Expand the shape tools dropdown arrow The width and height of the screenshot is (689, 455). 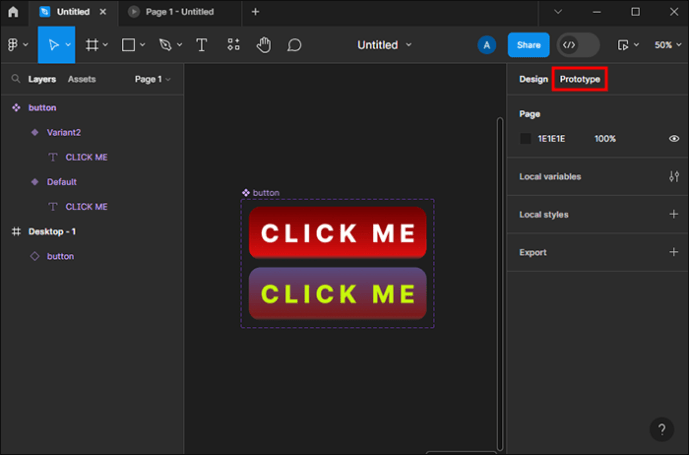click(142, 44)
